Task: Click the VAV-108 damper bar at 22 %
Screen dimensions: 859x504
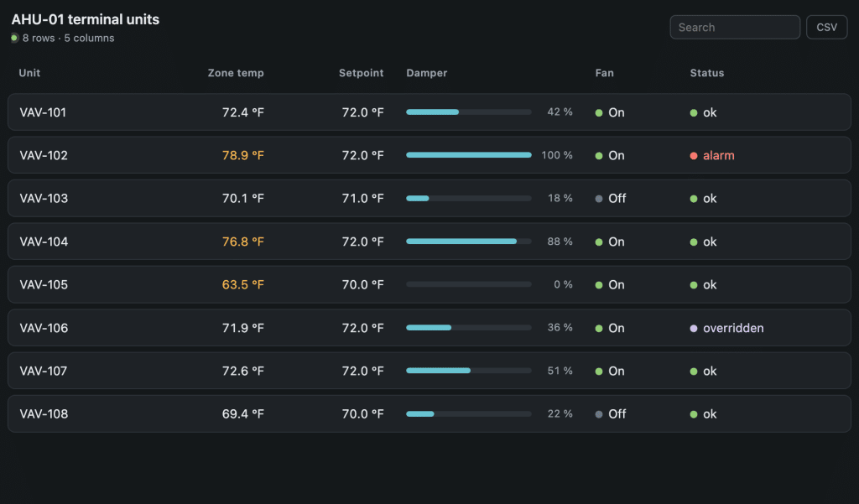Action: 469,413
